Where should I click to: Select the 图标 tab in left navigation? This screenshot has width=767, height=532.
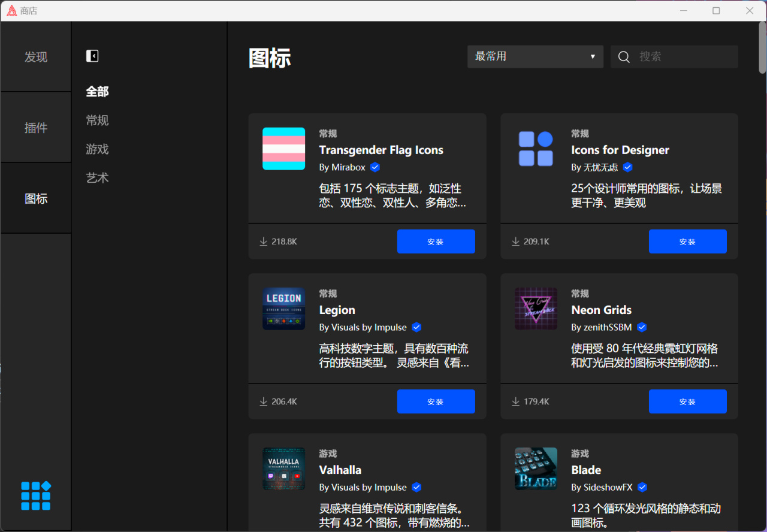click(36, 198)
